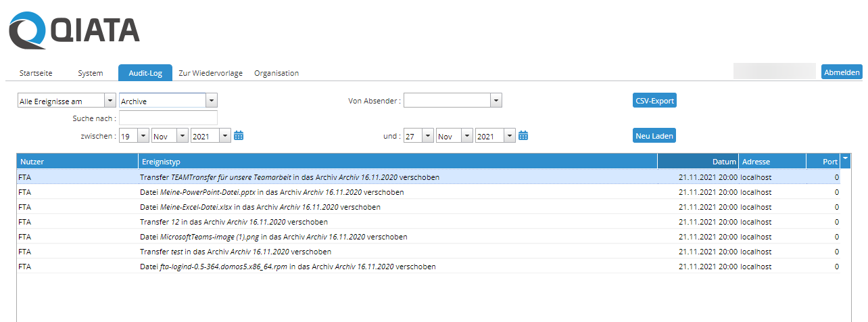This screenshot has height=322, width=868.
Task: Open the 'Von Absender' dropdown
Action: (x=496, y=101)
